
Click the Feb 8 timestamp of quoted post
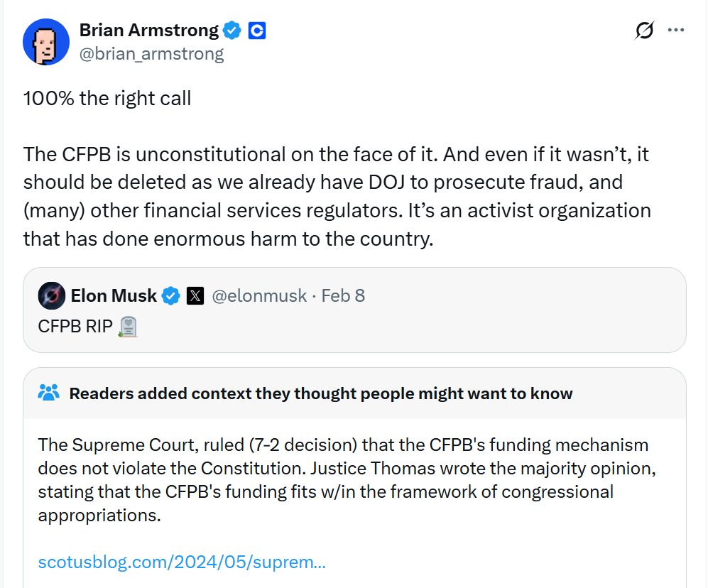pos(343,295)
